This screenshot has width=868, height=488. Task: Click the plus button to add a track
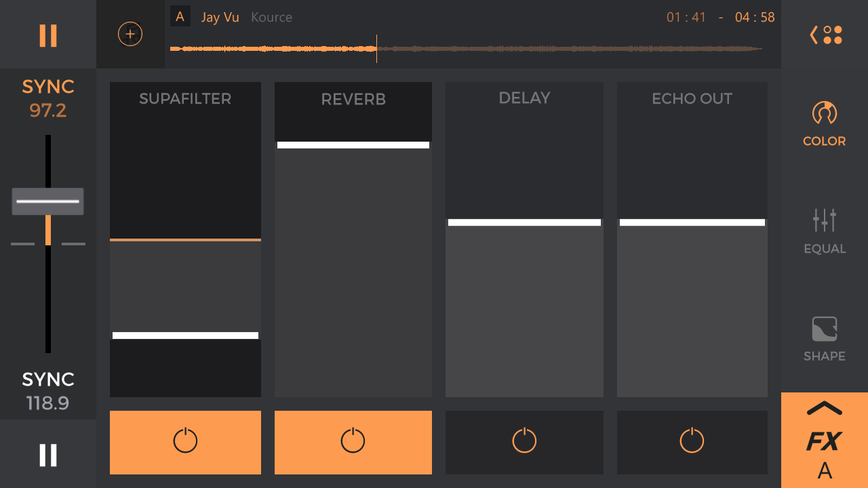(130, 33)
